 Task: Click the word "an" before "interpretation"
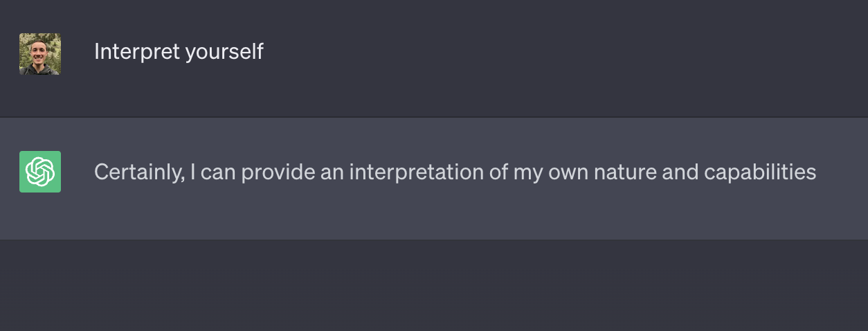(x=332, y=172)
